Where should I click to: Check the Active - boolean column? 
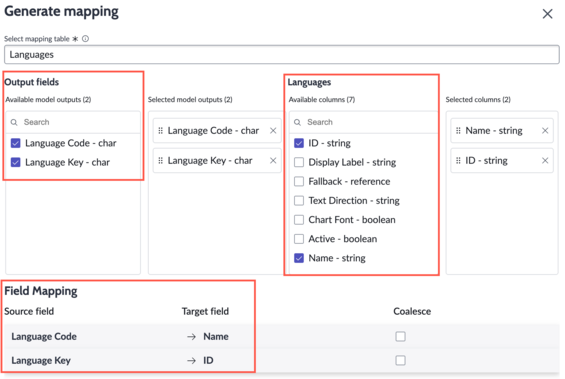click(299, 238)
